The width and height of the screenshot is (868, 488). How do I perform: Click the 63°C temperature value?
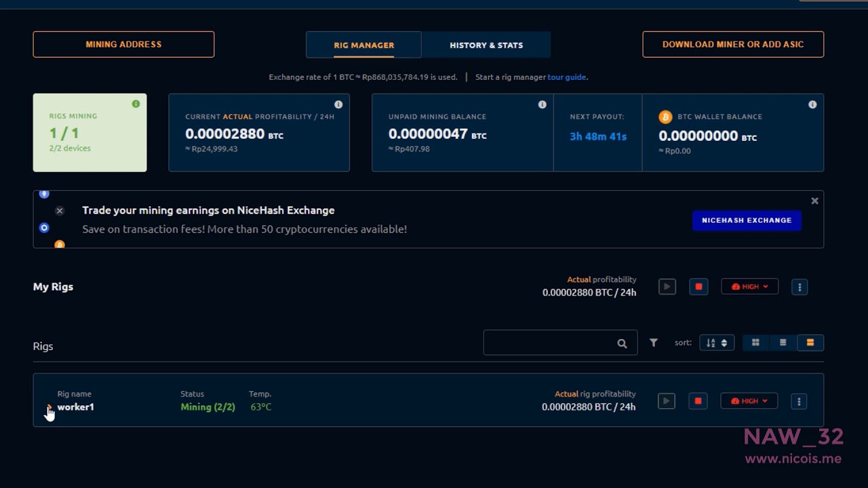[x=260, y=407]
